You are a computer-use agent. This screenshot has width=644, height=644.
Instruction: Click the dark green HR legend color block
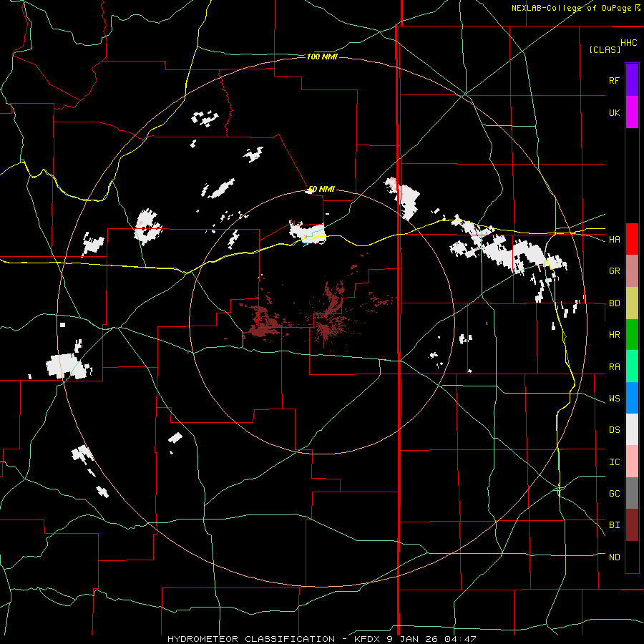(x=632, y=335)
